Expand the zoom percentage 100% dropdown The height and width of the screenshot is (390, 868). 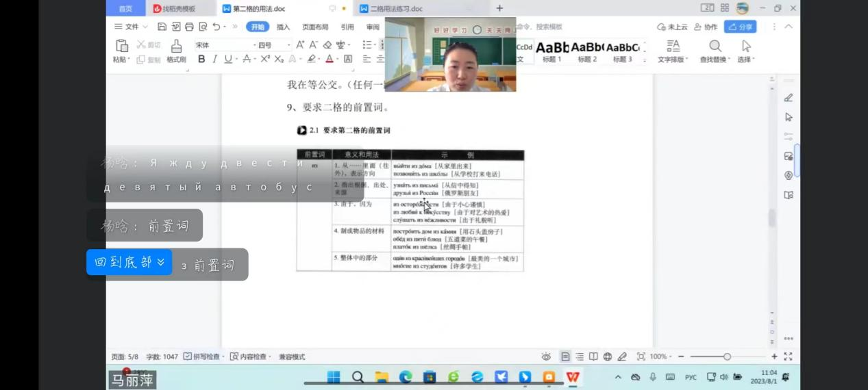pyautogui.click(x=660, y=356)
